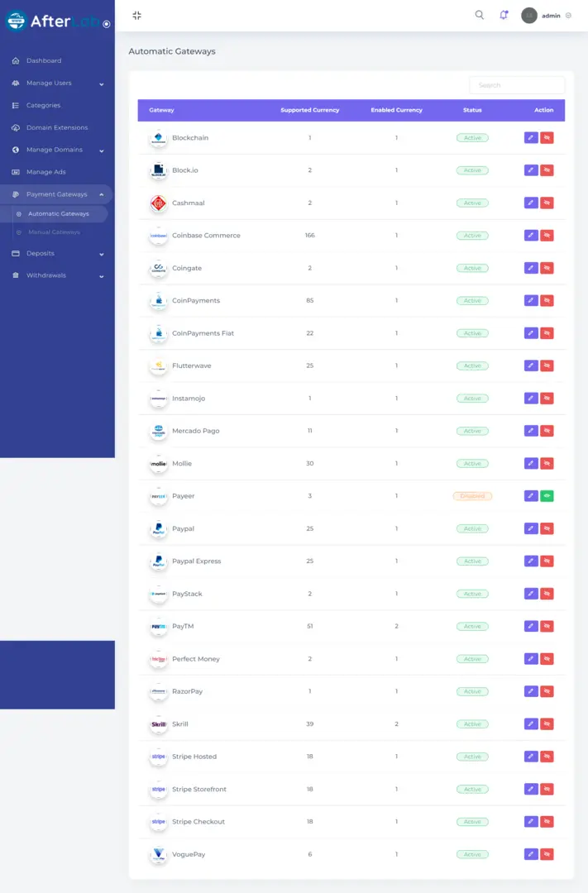This screenshot has height=893, width=588.
Task: Edit the Cashmaal gateway
Action: click(531, 203)
